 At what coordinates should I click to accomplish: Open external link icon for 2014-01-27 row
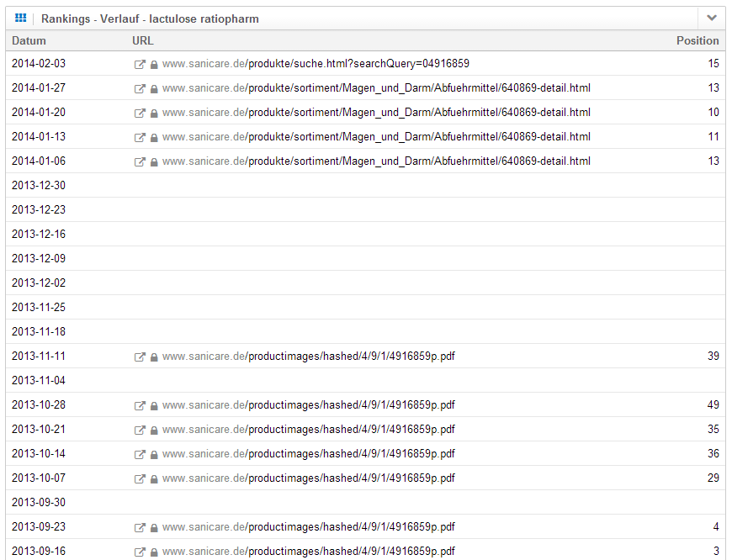141,88
